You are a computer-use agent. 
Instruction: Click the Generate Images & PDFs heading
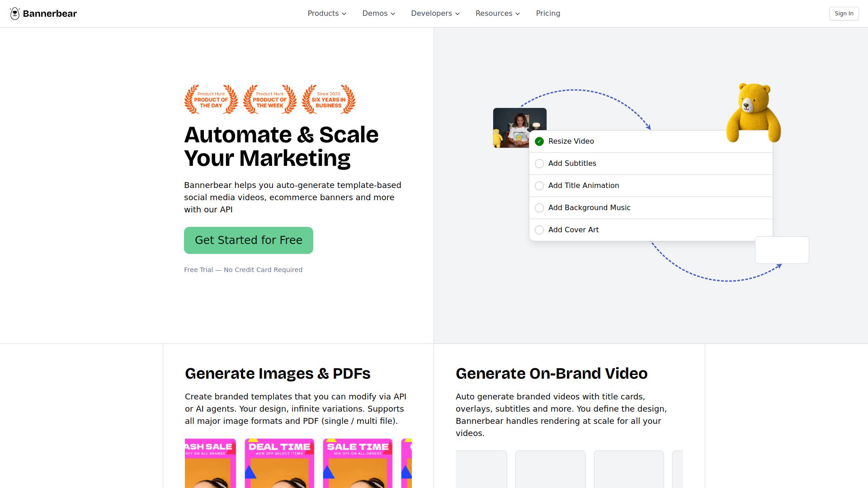[x=278, y=374]
